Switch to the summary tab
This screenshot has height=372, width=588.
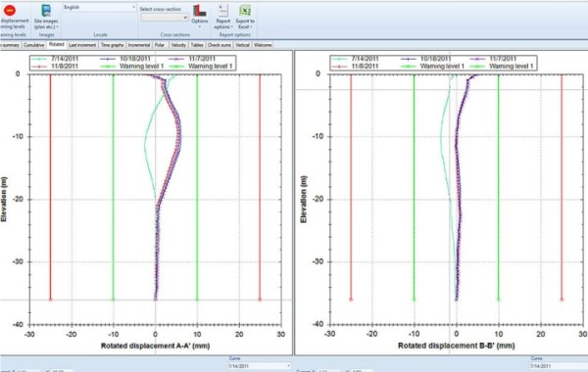coord(10,45)
